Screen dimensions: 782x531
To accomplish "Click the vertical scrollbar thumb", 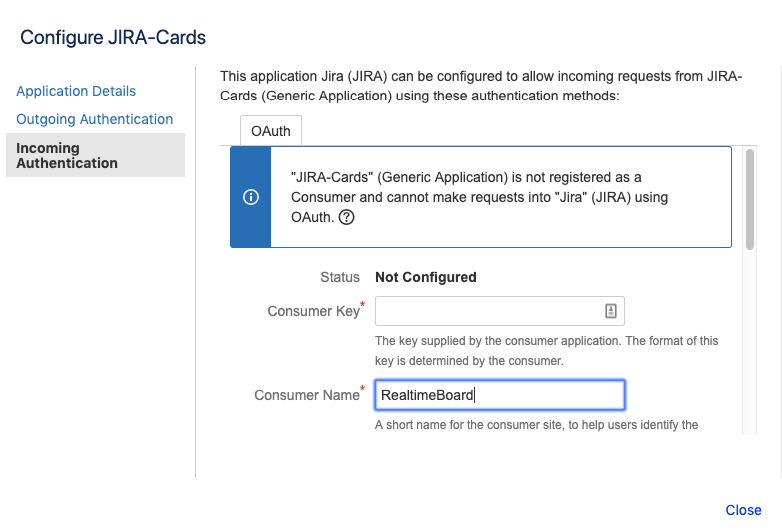I will point(750,198).
